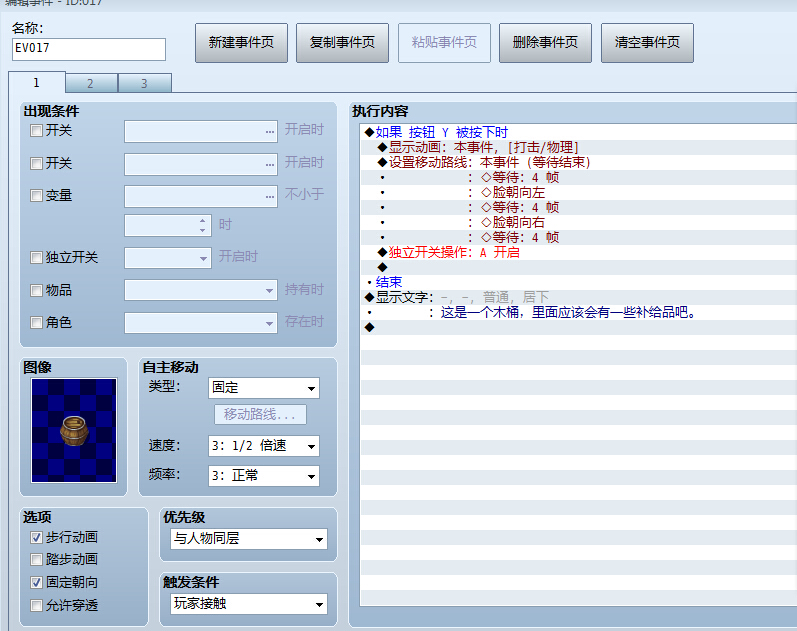The height and width of the screenshot is (631, 797).
Task: Click the 移动路线... button
Action: pyautogui.click(x=260, y=414)
